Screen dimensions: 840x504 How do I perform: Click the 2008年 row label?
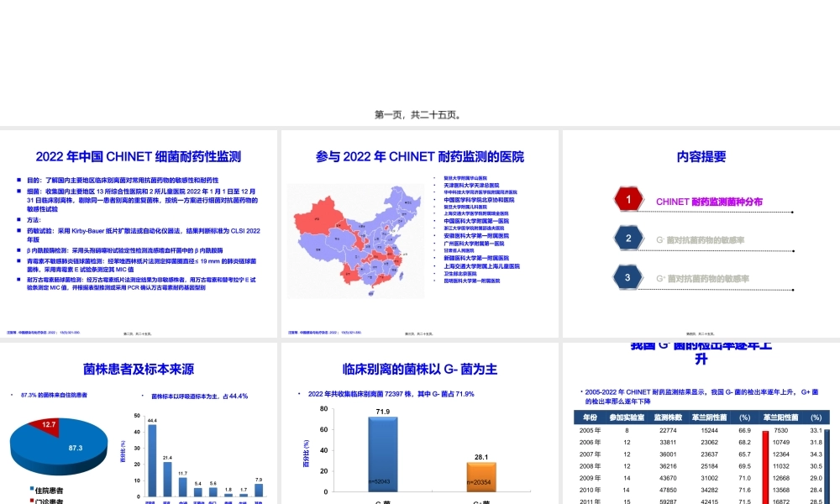(x=590, y=466)
